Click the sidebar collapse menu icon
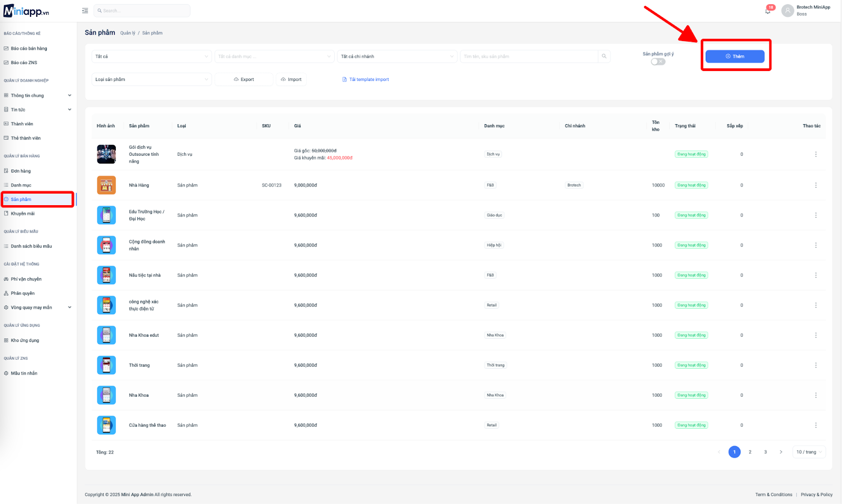842x504 pixels. pyautogui.click(x=85, y=11)
